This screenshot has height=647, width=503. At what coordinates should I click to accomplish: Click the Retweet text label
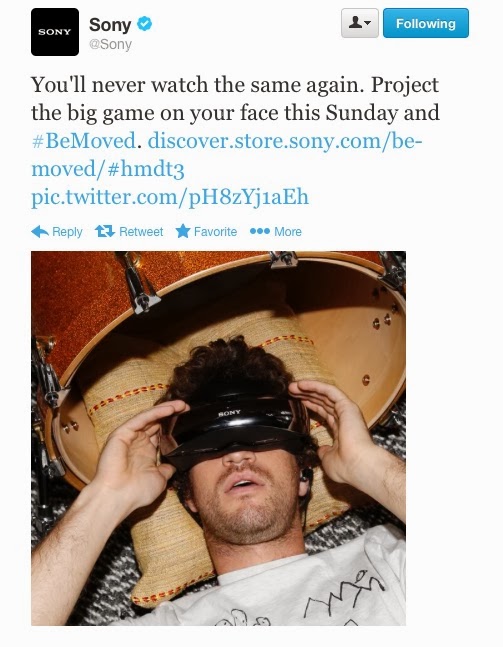coord(141,231)
